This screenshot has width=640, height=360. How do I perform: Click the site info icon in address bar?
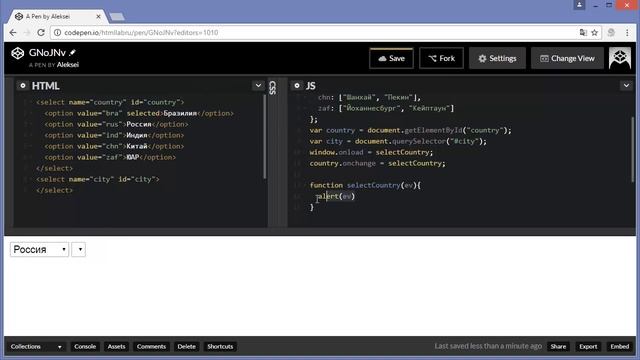coord(58,33)
